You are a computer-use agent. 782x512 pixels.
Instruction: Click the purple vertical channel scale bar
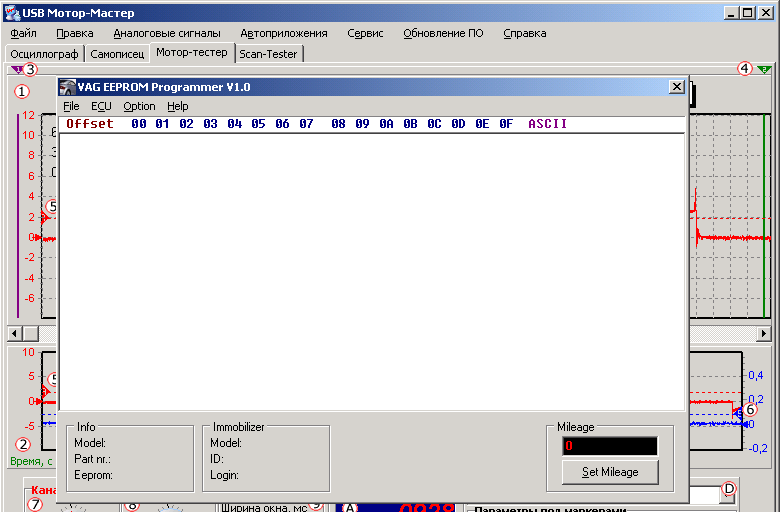[18, 215]
